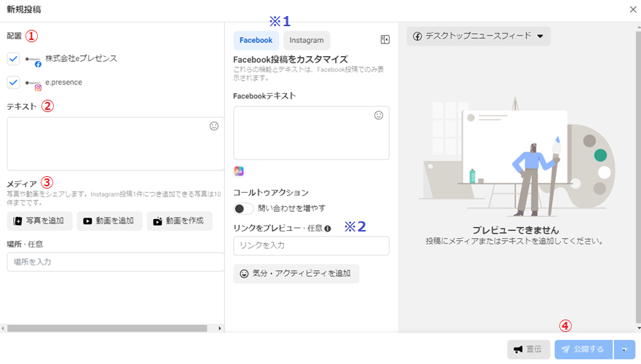Viewport: 641px width, 364px height.
Task: Click into the main テキスト input area
Action: coord(116,144)
